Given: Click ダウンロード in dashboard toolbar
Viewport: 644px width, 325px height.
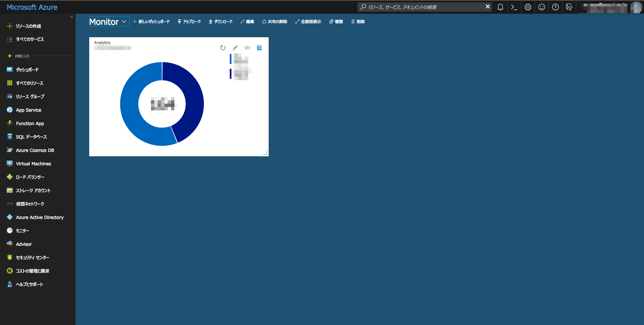Looking at the screenshot, I should 221,21.
